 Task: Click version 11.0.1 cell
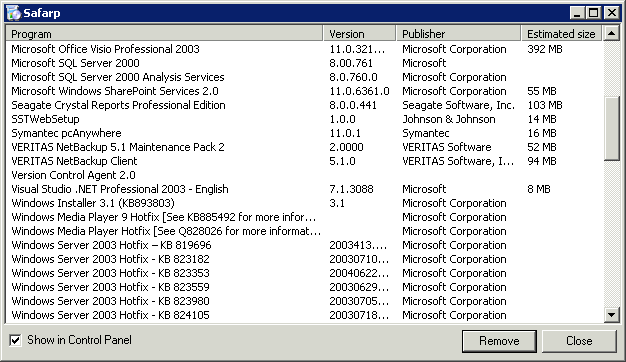click(345, 133)
